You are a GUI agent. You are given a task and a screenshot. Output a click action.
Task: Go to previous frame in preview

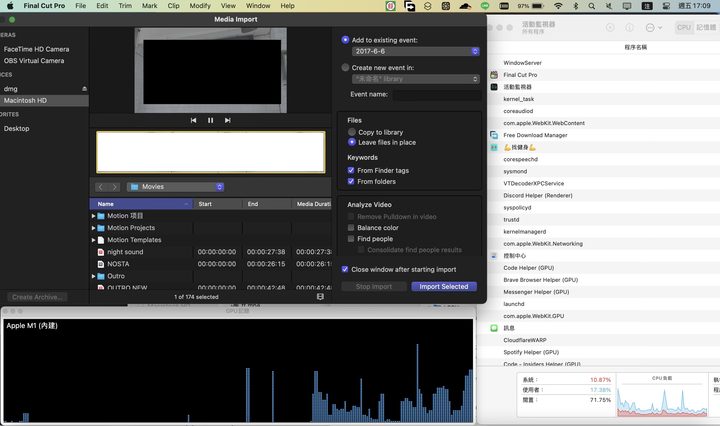pyautogui.click(x=193, y=120)
